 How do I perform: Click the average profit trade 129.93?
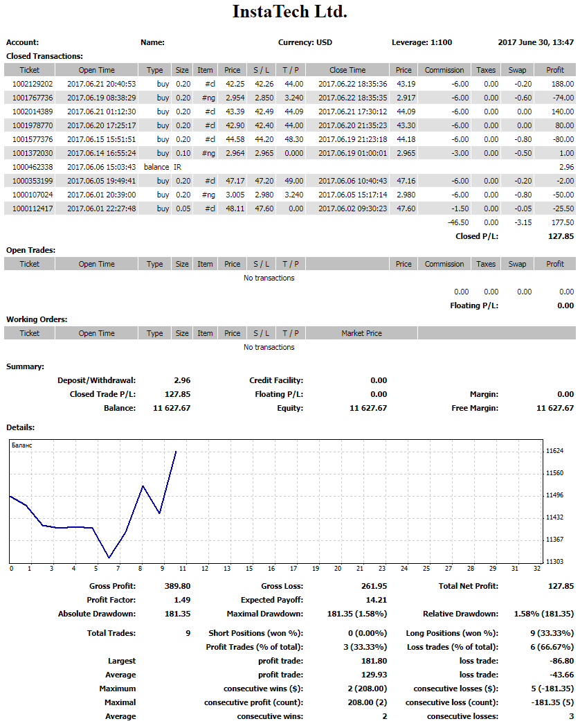[374, 675]
